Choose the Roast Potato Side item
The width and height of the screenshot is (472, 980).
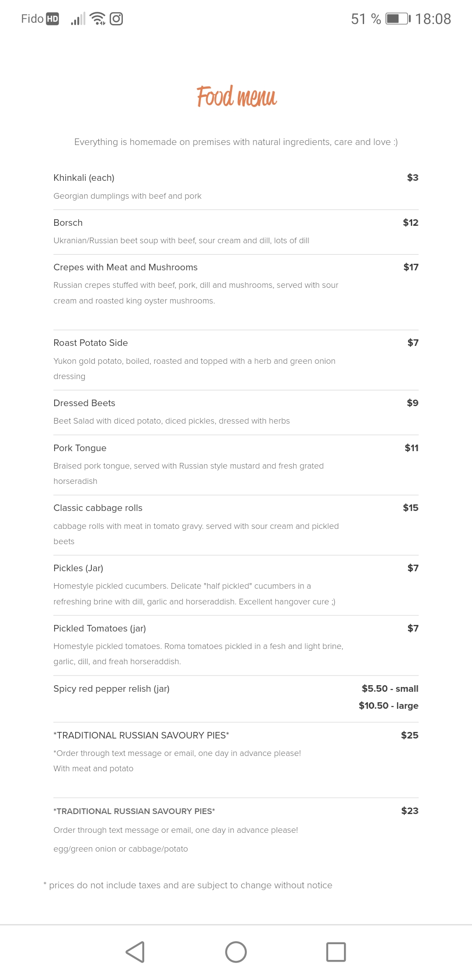[90, 343]
